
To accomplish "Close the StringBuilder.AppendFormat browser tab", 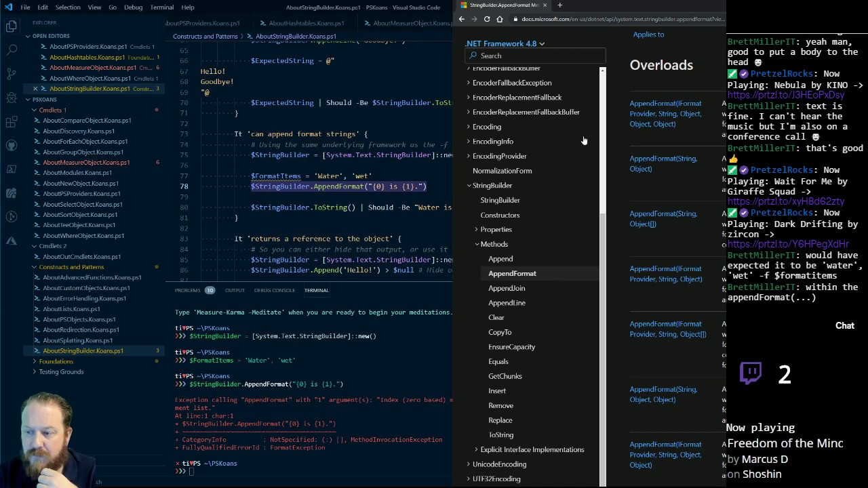I will [x=545, y=5].
